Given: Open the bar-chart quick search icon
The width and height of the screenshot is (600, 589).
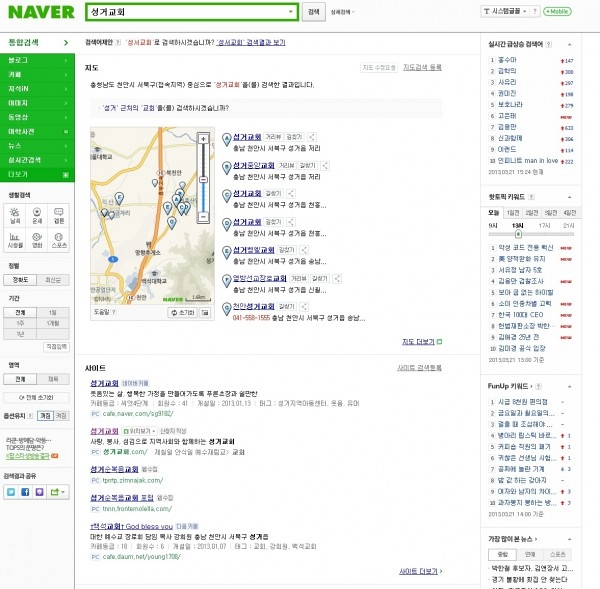Looking at the screenshot, I should (x=15, y=240).
